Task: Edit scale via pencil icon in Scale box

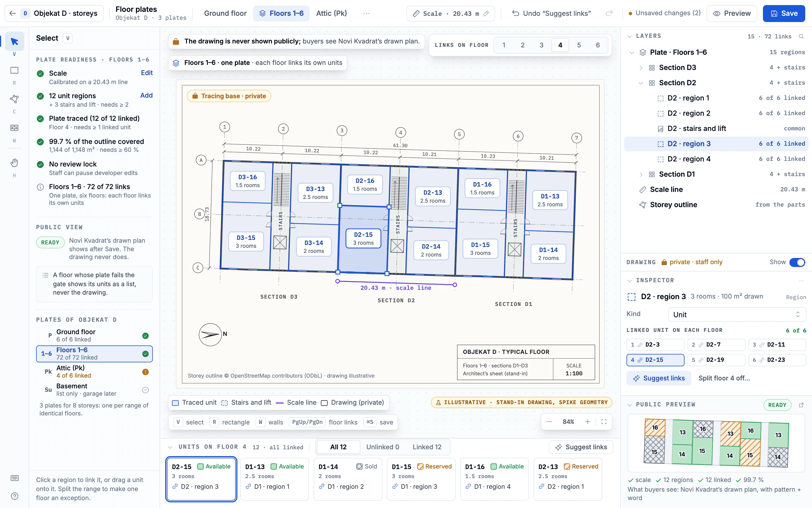Action: pos(486,14)
